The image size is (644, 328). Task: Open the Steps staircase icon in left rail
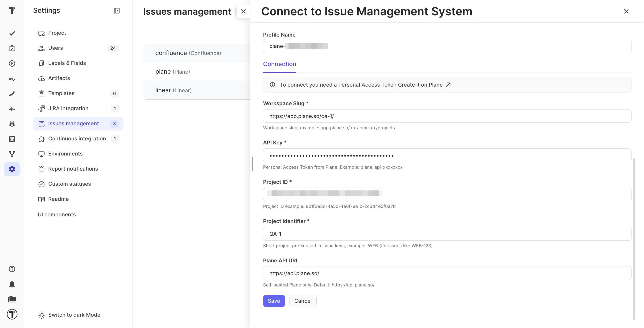tap(12, 94)
